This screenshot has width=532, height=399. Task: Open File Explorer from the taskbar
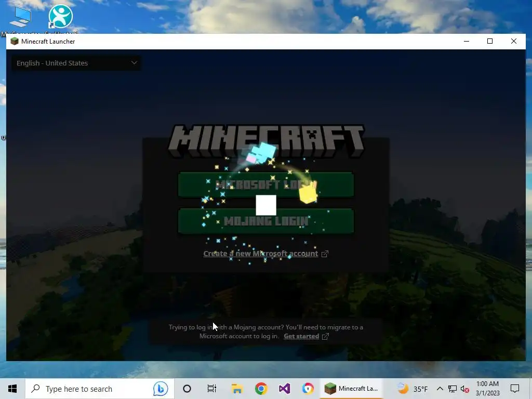[237, 389]
